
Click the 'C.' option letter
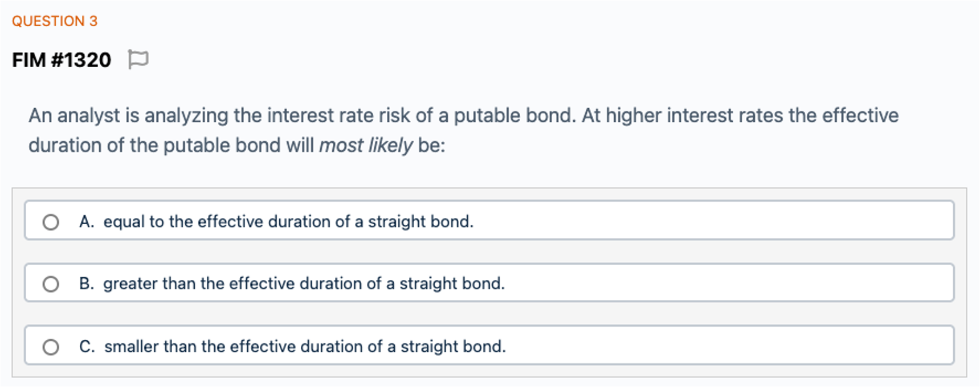click(x=87, y=346)
